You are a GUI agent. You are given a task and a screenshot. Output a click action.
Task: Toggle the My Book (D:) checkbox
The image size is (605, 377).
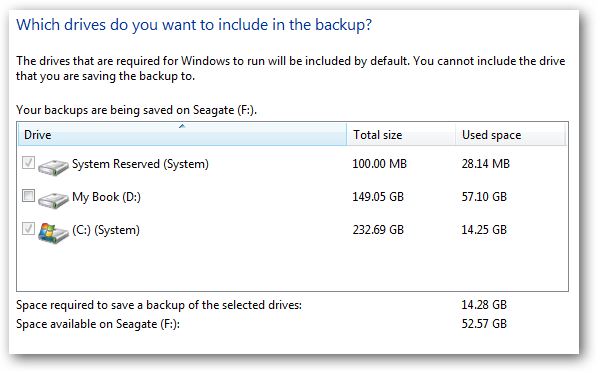click(x=28, y=196)
